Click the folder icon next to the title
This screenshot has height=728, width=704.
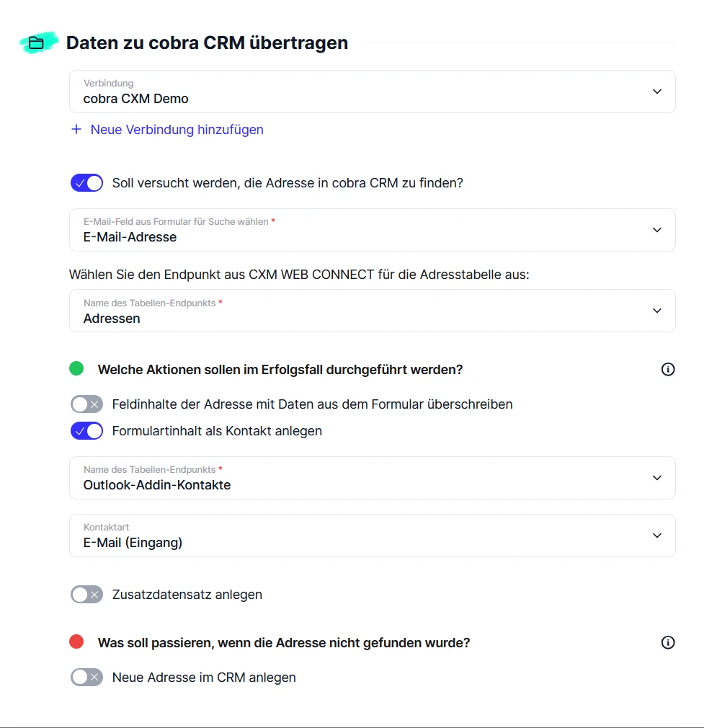[x=38, y=43]
